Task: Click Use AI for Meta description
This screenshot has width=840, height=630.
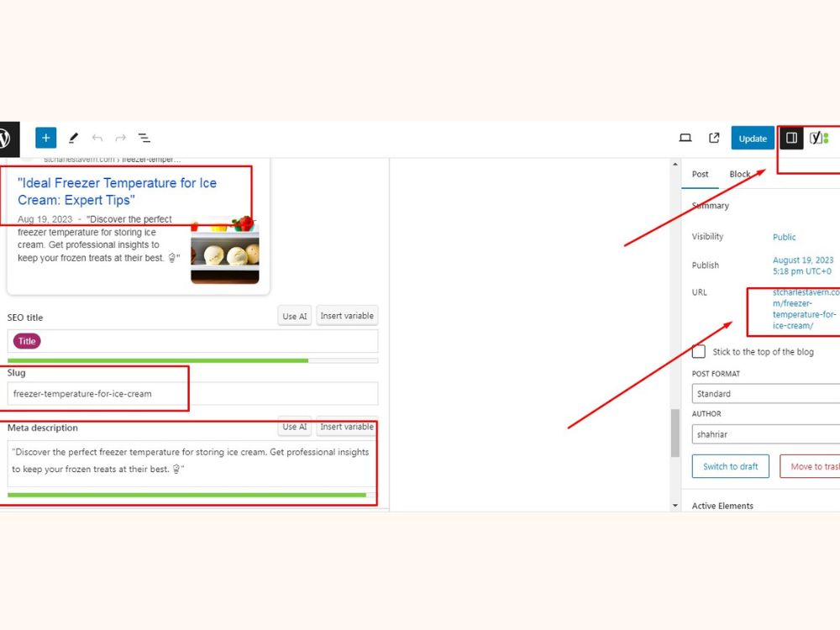Action: [x=295, y=427]
